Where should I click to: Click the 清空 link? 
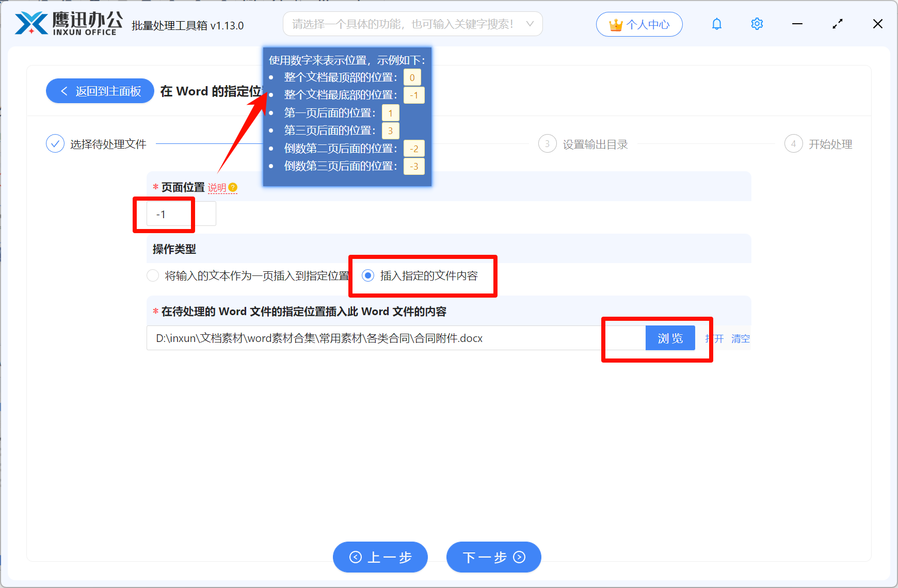tap(741, 338)
